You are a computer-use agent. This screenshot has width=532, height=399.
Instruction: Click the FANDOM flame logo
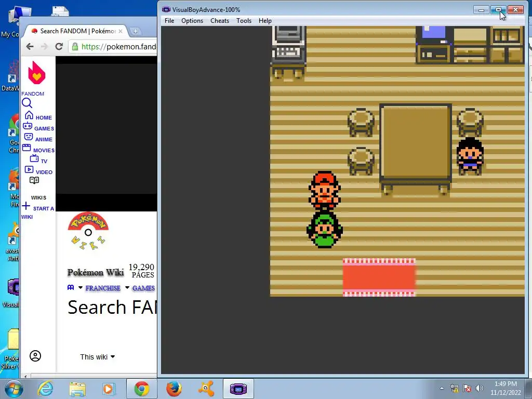tap(37, 73)
